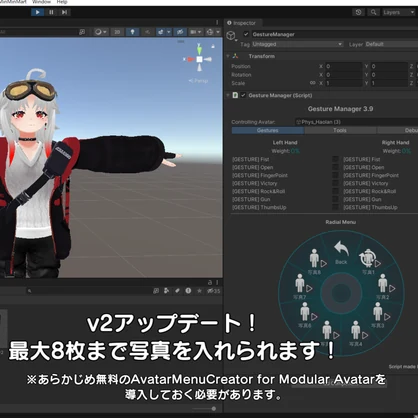Screen dimensions: 418x418
Task: Open the 写真4 submenu in the radial menu
Action: point(357,334)
